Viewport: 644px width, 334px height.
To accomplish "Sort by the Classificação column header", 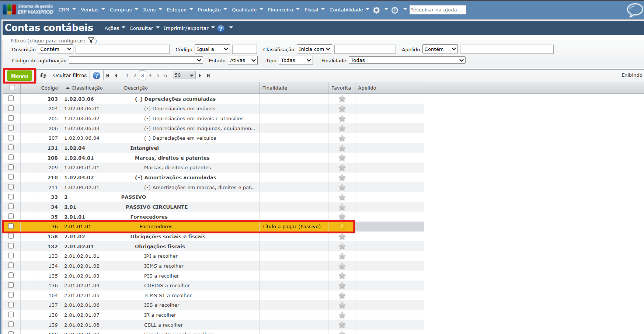I will [x=87, y=88].
